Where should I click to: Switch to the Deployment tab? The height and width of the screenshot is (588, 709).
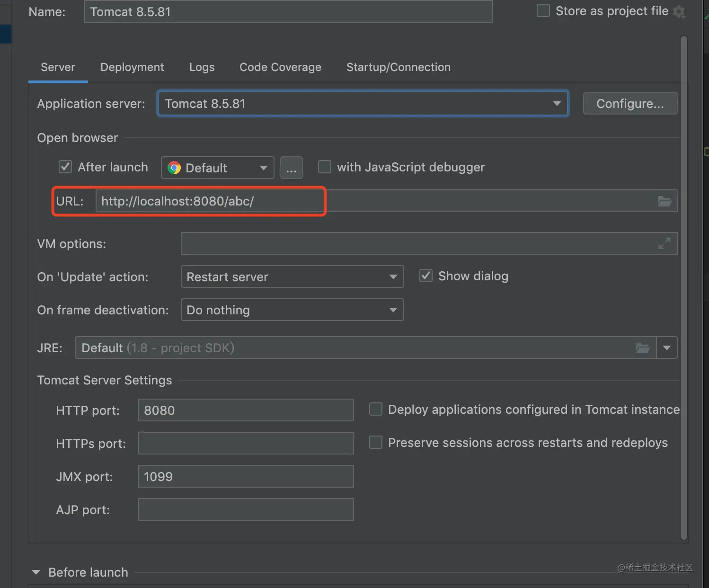(132, 67)
